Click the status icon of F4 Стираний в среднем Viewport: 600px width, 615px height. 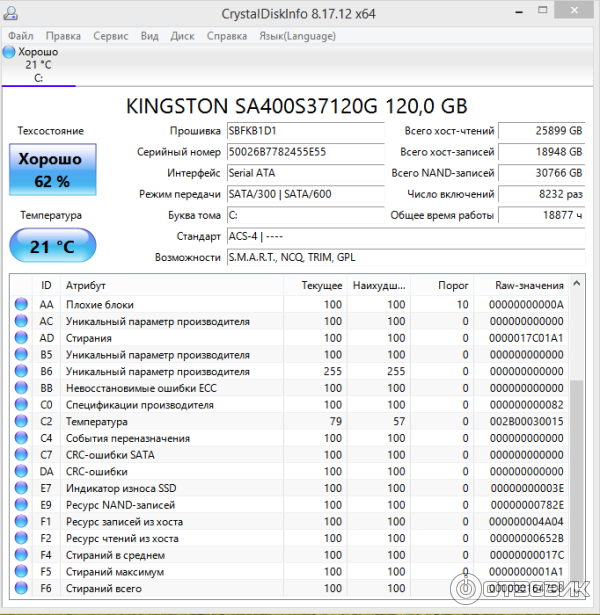[x=21, y=555]
